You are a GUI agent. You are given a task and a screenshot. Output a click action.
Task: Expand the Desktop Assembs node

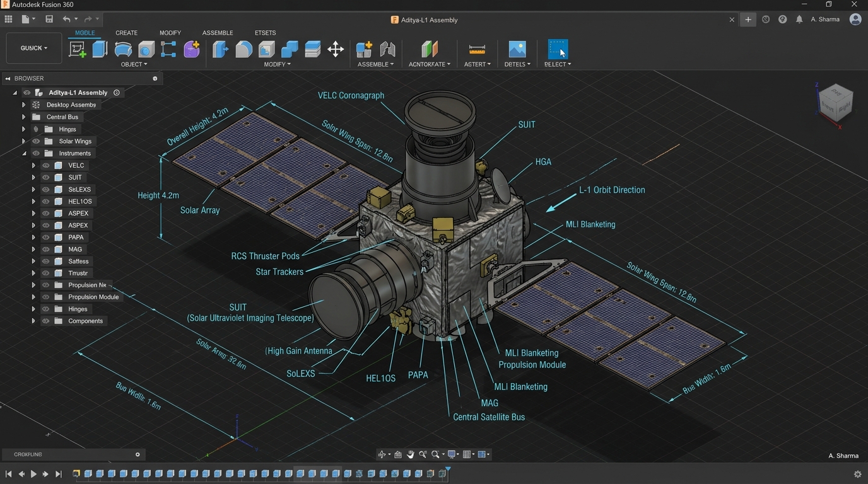(x=24, y=105)
